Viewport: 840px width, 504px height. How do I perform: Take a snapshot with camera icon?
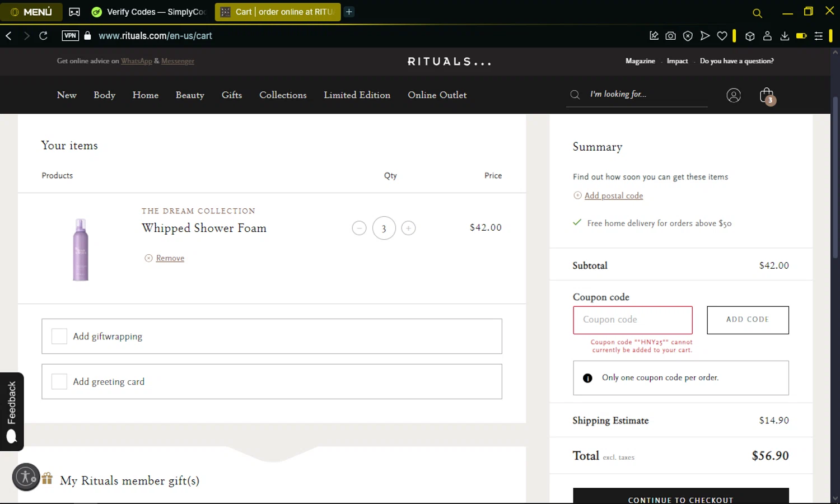[x=670, y=36]
